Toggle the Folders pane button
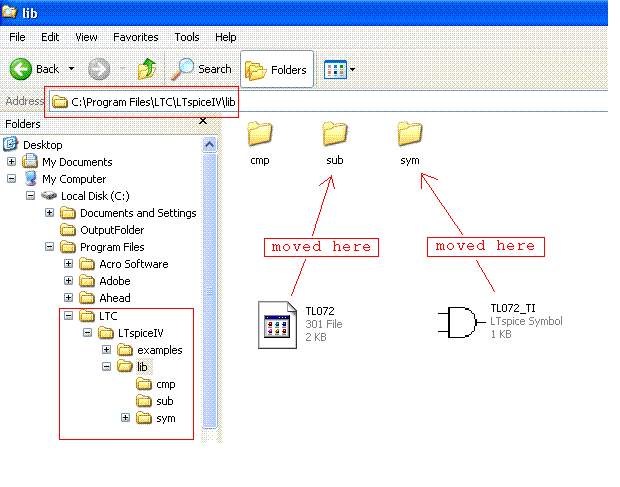This screenshot has height=487, width=620. click(277, 70)
